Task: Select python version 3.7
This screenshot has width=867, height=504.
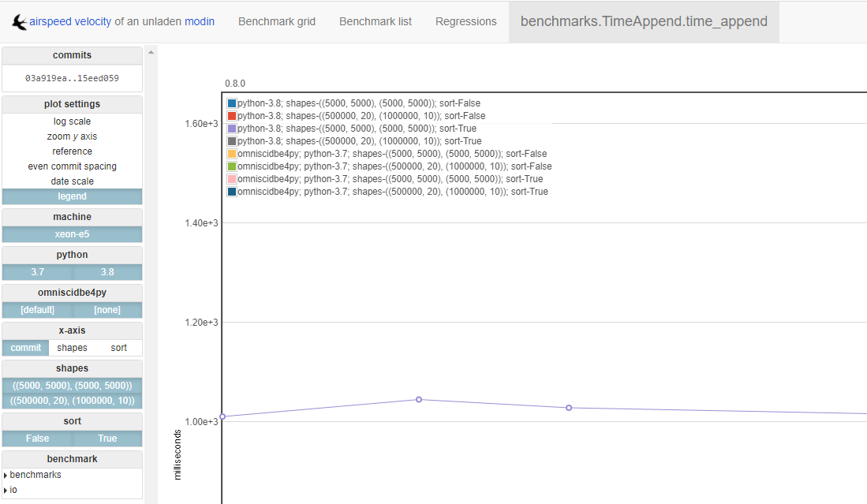Action: click(37, 271)
